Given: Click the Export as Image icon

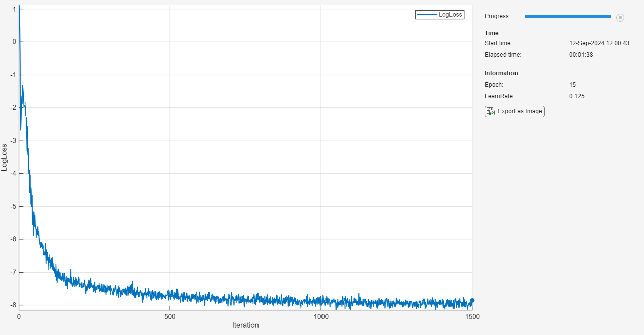Looking at the screenshot, I should coord(491,111).
